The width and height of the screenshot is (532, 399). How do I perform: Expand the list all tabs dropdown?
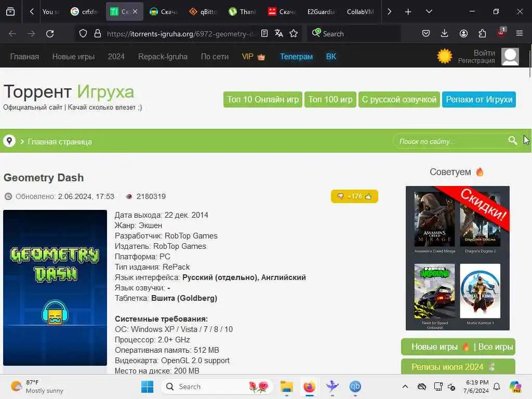pyautogui.click(x=429, y=11)
